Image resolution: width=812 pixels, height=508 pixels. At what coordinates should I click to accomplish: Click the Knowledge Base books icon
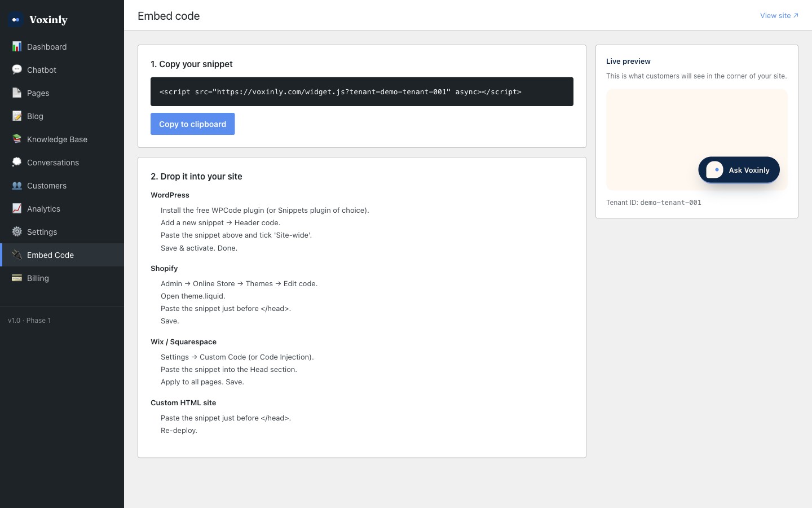[x=17, y=139]
